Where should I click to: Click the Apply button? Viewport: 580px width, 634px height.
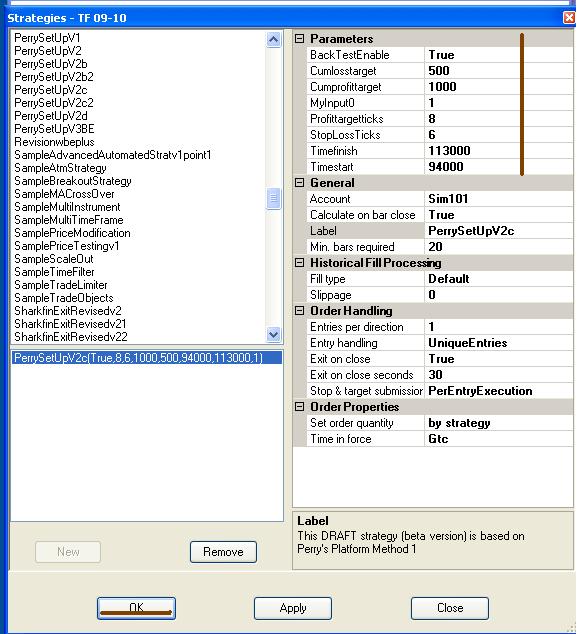[293, 608]
